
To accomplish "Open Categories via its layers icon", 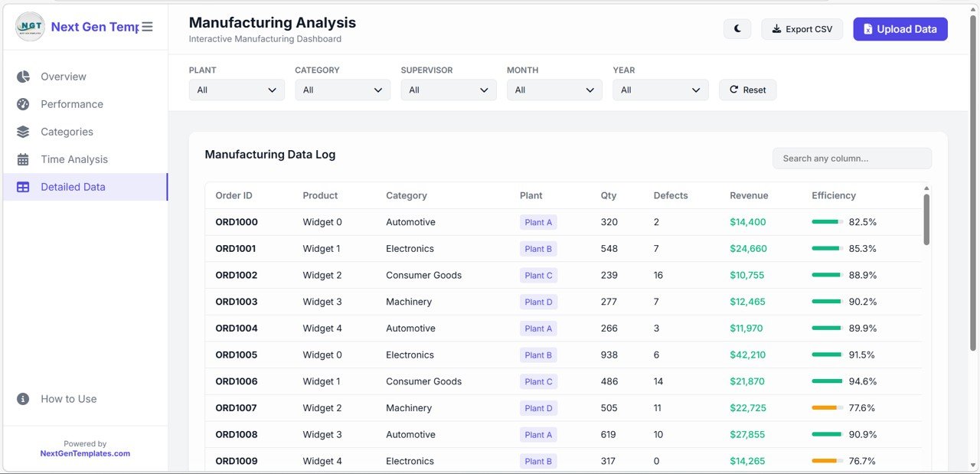I will point(23,131).
